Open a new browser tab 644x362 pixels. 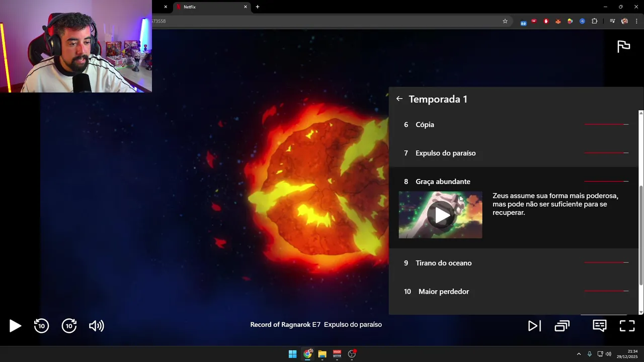[x=258, y=7]
